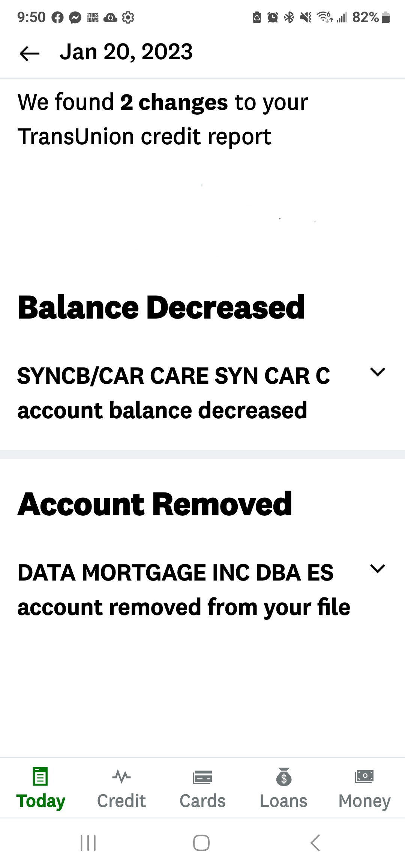
Task: Expand the DATA MORTGAGE INC chevron
Action: point(377,569)
